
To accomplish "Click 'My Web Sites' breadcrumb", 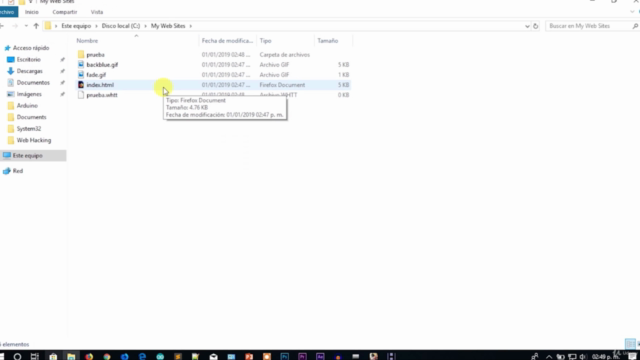I will point(168,26).
